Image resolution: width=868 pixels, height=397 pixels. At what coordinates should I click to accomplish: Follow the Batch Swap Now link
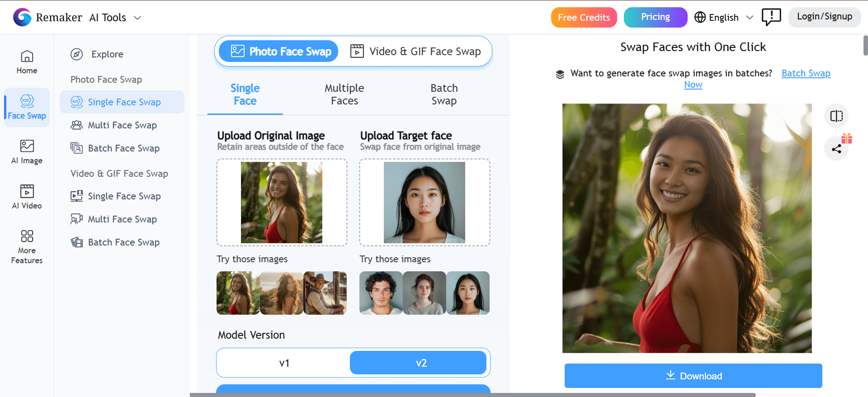806,73
